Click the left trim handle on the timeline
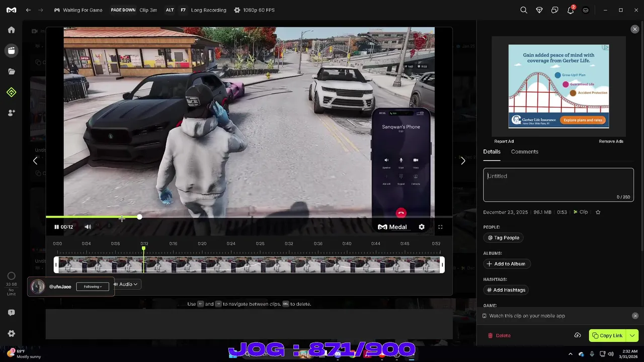 56,265
